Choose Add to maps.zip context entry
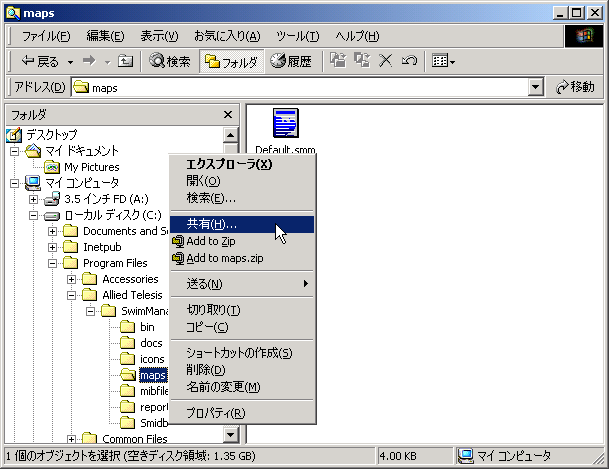Viewport: 609px width, 469px height. click(x=242, y=258)
